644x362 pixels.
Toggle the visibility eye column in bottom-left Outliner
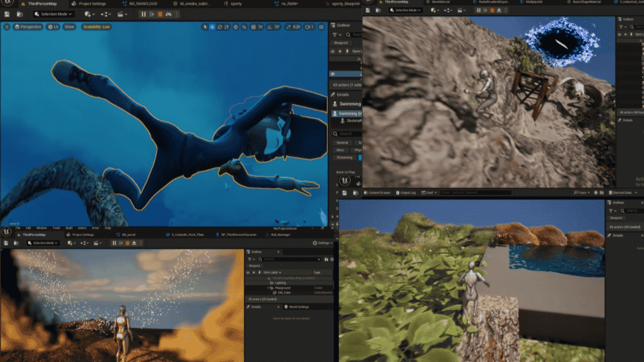coord(248,272)
